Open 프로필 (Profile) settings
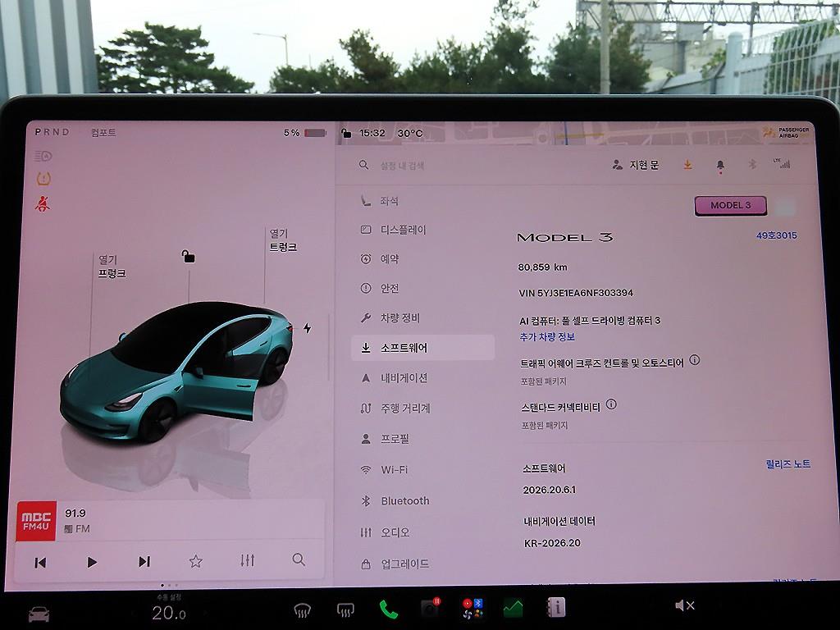This screenshot has width=840, height=630. click(x=385, y=439)
